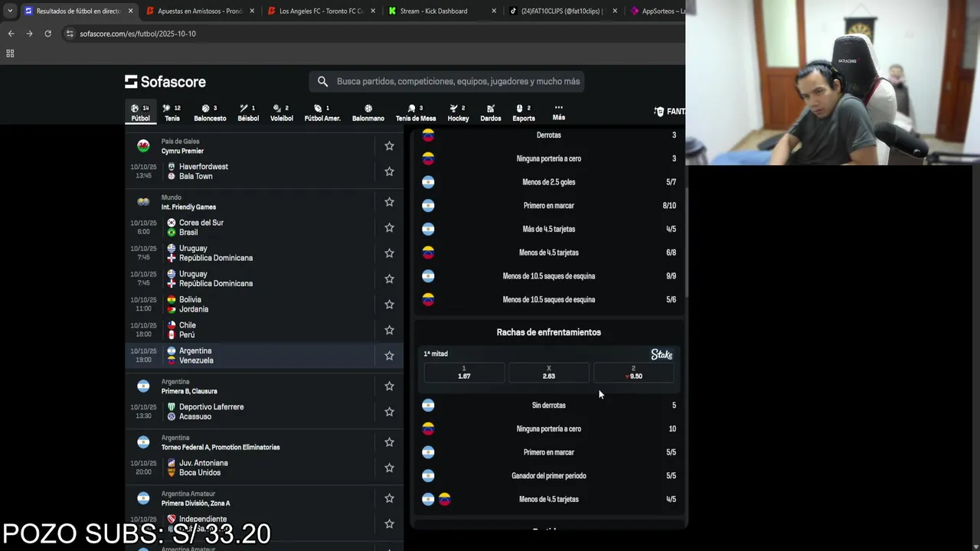Click the Int. Friendly Games world icon
The width and height of the screenshot is (980, 551).
point(143,202)
